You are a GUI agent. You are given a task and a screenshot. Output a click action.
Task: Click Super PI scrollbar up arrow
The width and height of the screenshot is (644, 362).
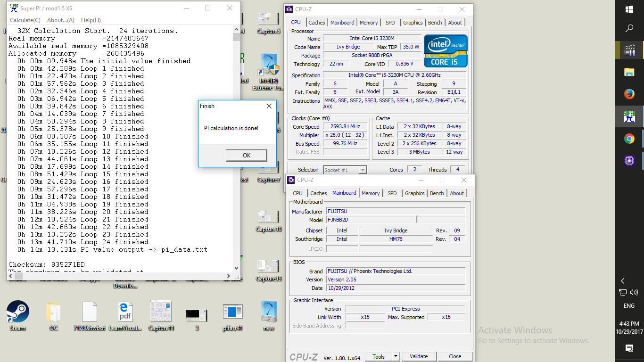coord(236,30)
